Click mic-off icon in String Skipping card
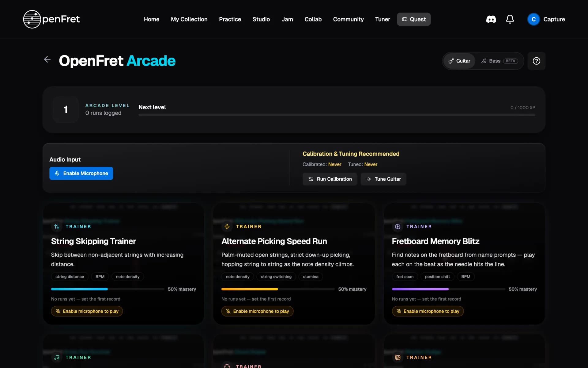Viewport: 588px width, 368px height. click(x=58, y=311)
